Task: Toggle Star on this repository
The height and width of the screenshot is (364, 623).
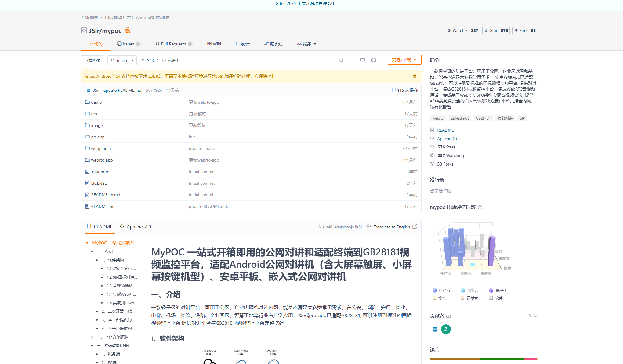Action: click(491, 30)
